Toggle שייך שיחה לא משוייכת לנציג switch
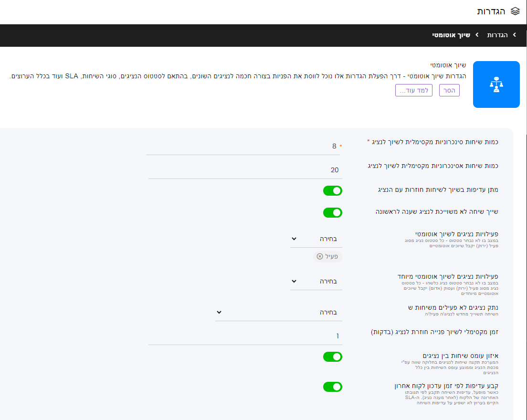 click(x=332, y=213)
